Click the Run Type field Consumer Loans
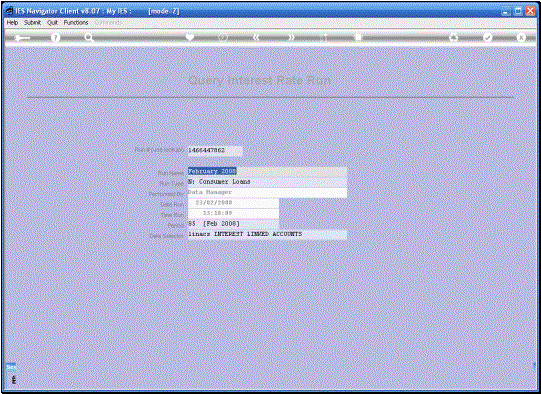 point(267,182)
